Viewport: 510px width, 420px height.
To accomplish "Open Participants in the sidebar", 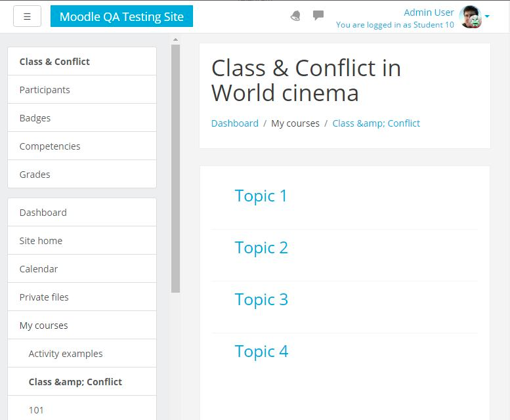I will (x=82, y=90).
